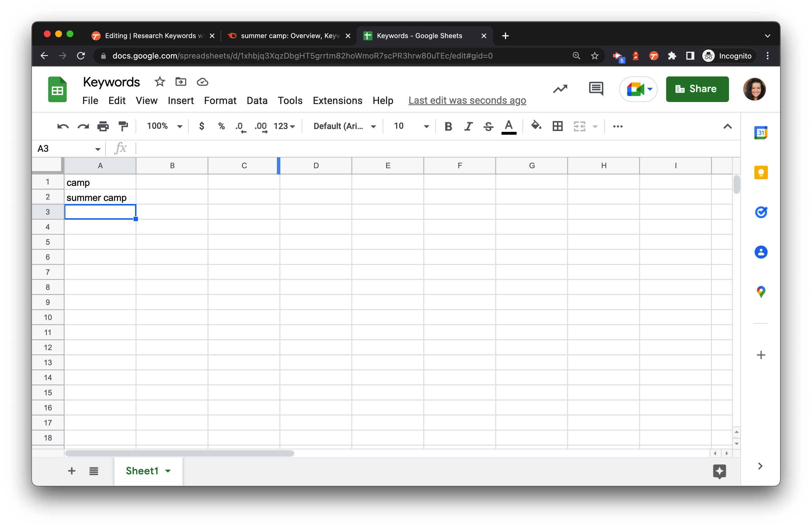This screenshot has height=528, width=812.
Task: Open the Borders tool
Action: (558, 126)
